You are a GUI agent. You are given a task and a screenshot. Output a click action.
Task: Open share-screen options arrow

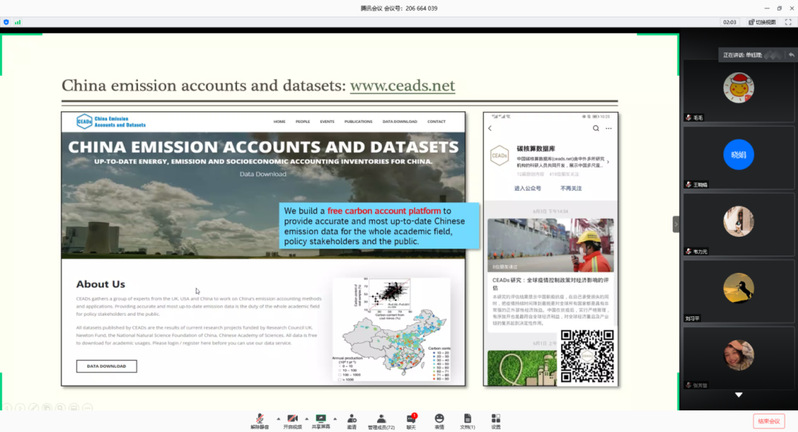[x=335, y=419]
